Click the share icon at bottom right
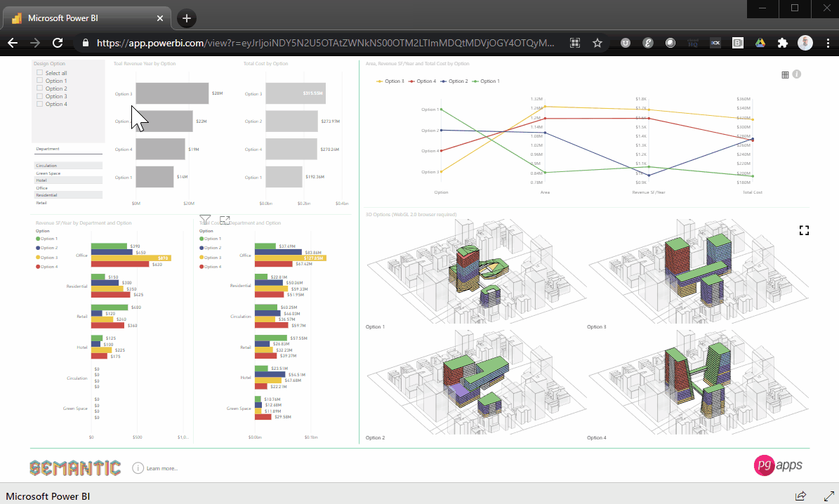The image size is (839, 504). (x=800, y=496)
